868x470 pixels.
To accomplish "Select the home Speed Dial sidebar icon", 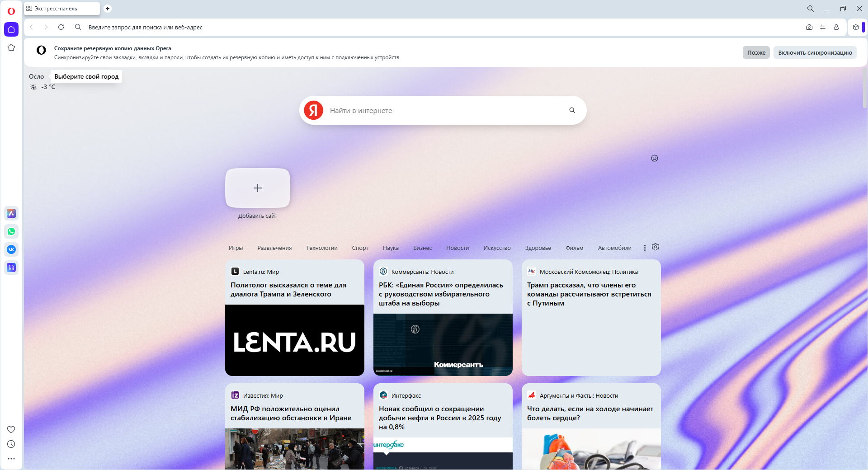I will coord(11,29).
